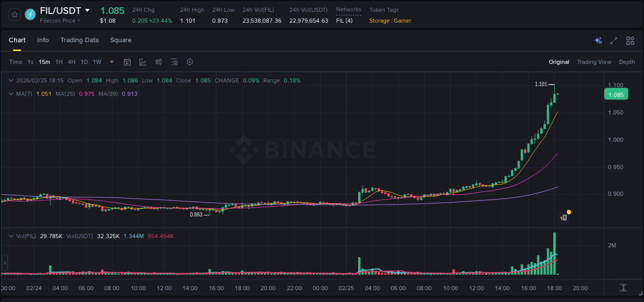644x302 pixels.
Task: Collapse the MA indicator values row
Action: pos(11,94)
